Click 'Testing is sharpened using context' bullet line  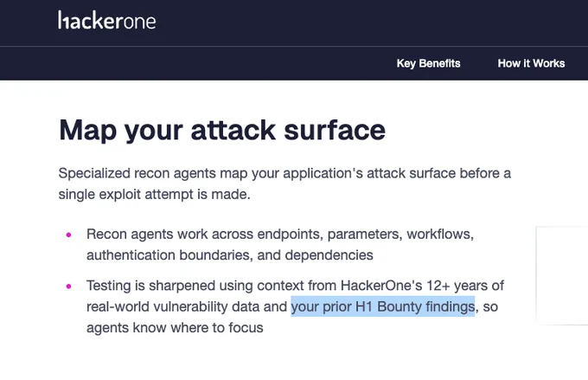coord(295,286)
